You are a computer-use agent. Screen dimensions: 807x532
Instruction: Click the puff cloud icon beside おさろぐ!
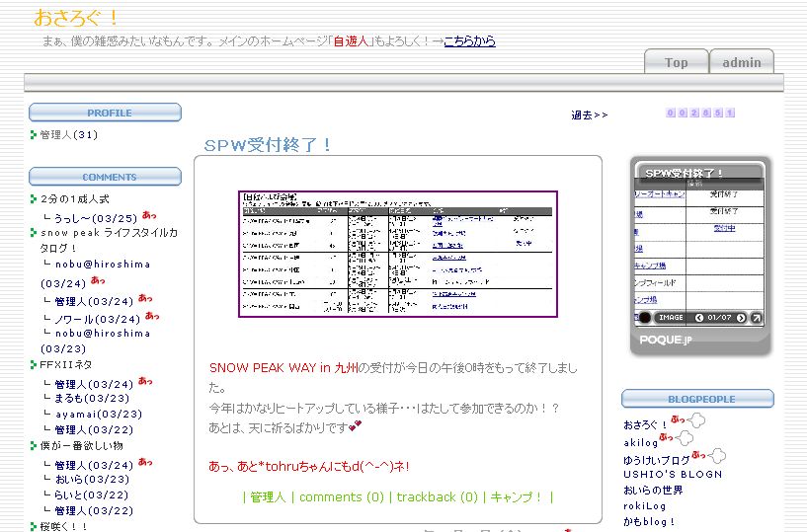pos(696,420)
